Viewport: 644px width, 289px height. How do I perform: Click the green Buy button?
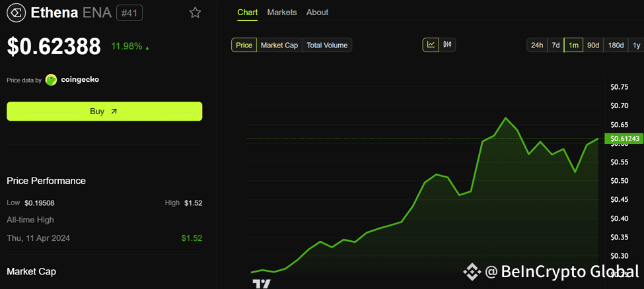point(104,112)
